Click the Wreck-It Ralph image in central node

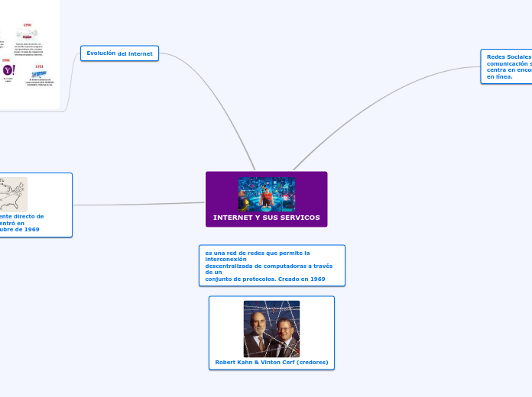(267, 194)
